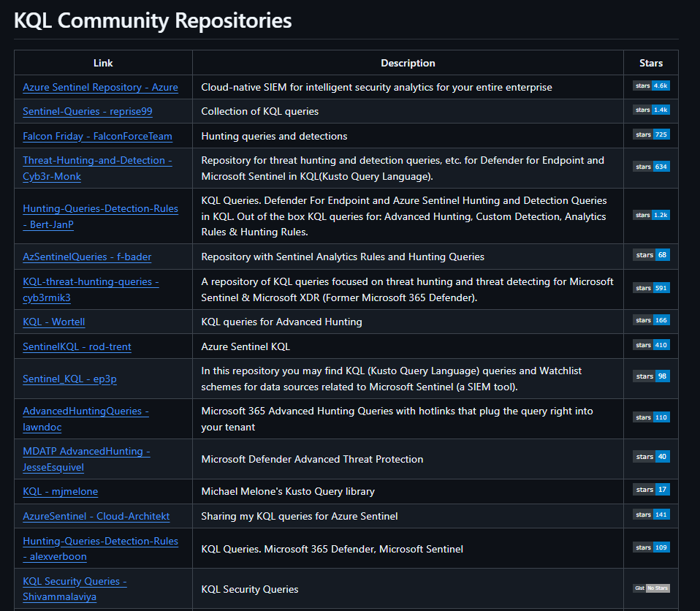Click the Stars column header
700x611 pixels.
tap(651, 63)
